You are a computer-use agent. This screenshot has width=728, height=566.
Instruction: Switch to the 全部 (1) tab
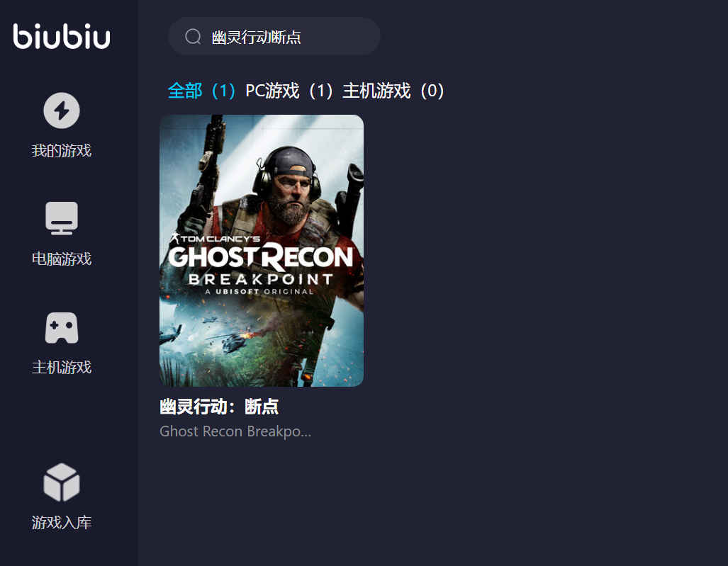pyautogui.click(x=201, y=91)
